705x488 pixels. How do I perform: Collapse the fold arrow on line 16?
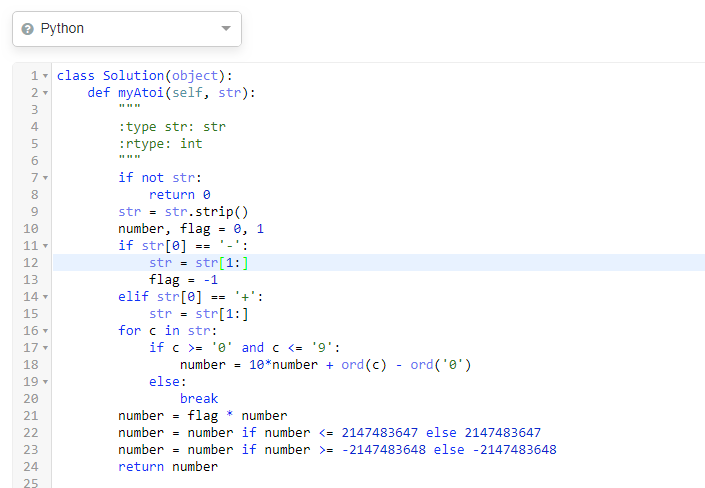pos(45,331)
